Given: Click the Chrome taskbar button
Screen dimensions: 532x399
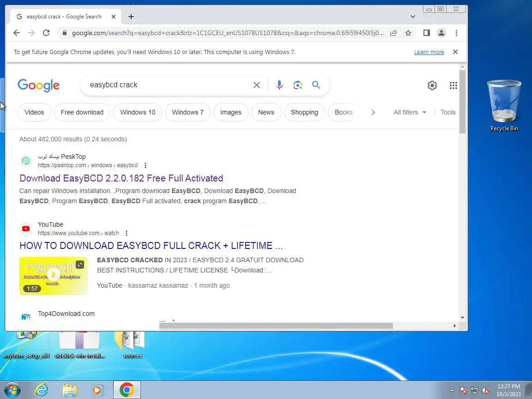Looking at the screenshot, I should pos(127,390).
